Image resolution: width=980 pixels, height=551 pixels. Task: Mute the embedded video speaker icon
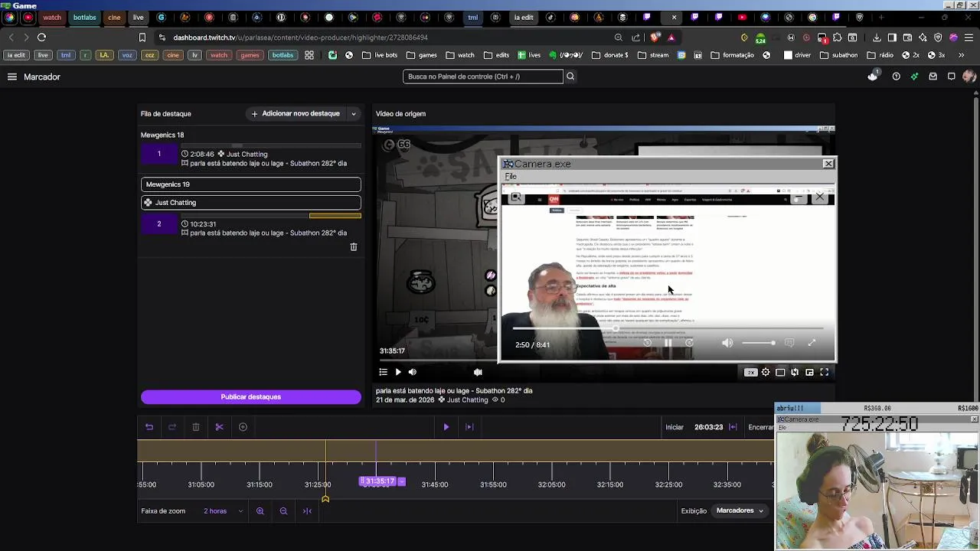(x=727, y=344)
